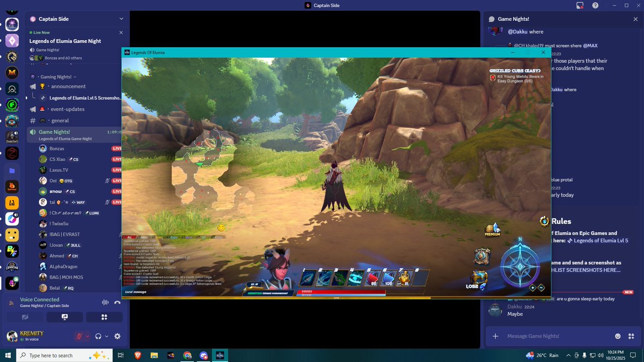This screenshot has width=644, height=362.
Task: Click the PREMIUM shop icon in game
Action: click(492, 230)
